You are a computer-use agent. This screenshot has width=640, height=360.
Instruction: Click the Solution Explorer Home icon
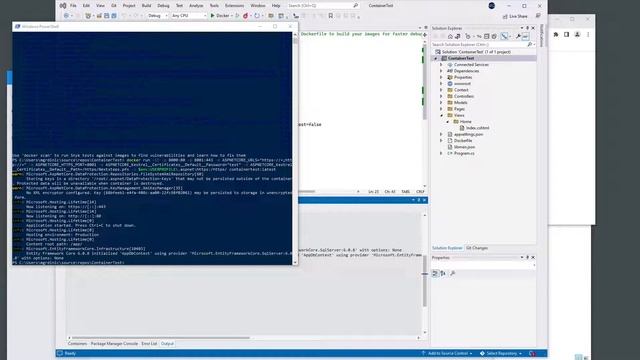coord(450,36)
